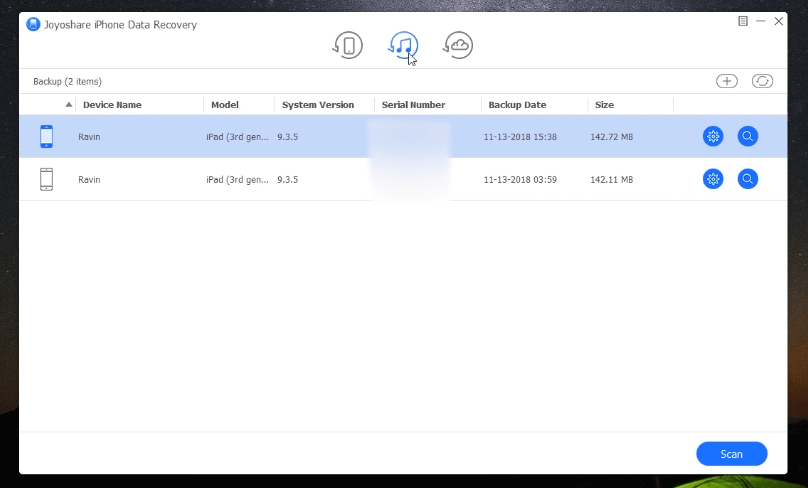Screen dimensions: 808x488
Task: Click the Joyoshare app logo
Action: click(33, 24)
